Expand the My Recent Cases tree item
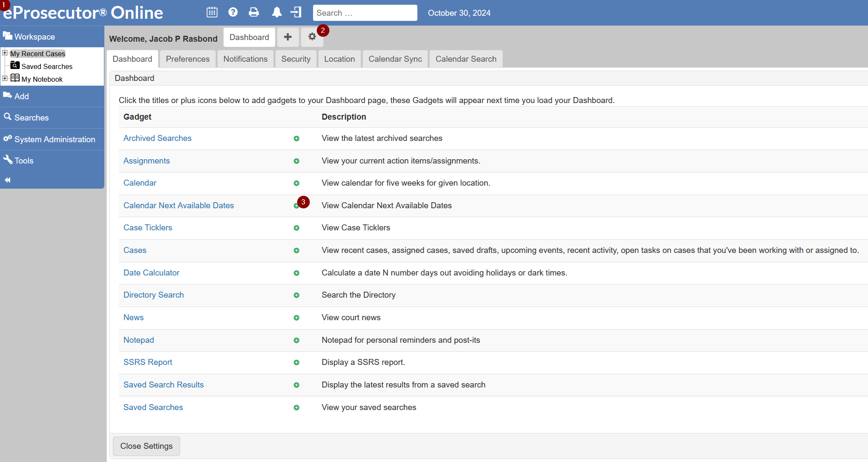The width and height of the screenshot is (868, 462). pyautogui.click(x=5, y=53)
